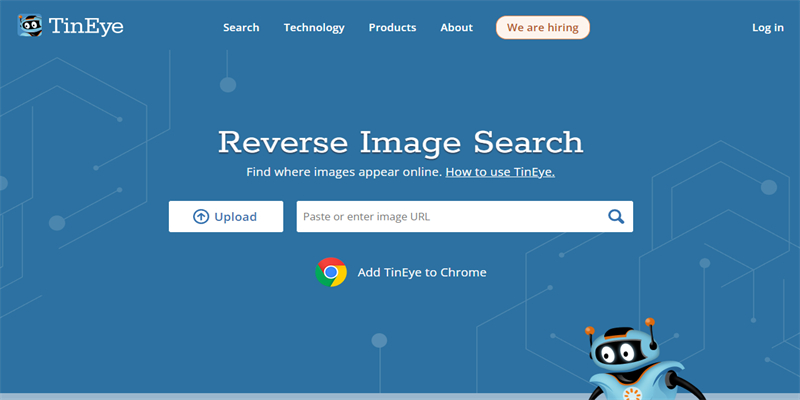Click the Find where images appear online text

pyautogui.click(x=343, y=172)
